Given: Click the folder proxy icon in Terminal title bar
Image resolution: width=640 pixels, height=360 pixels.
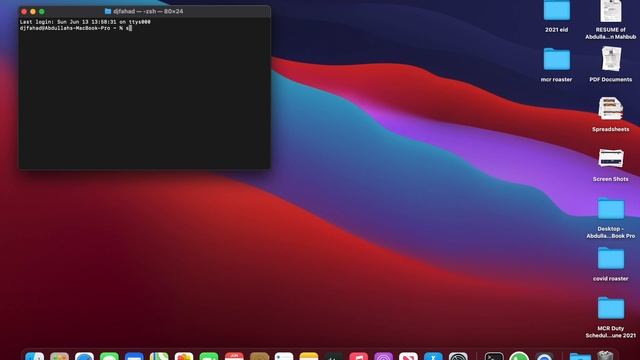Looking at the screenshot, I should pyautogui.click(x=108, y=11).
